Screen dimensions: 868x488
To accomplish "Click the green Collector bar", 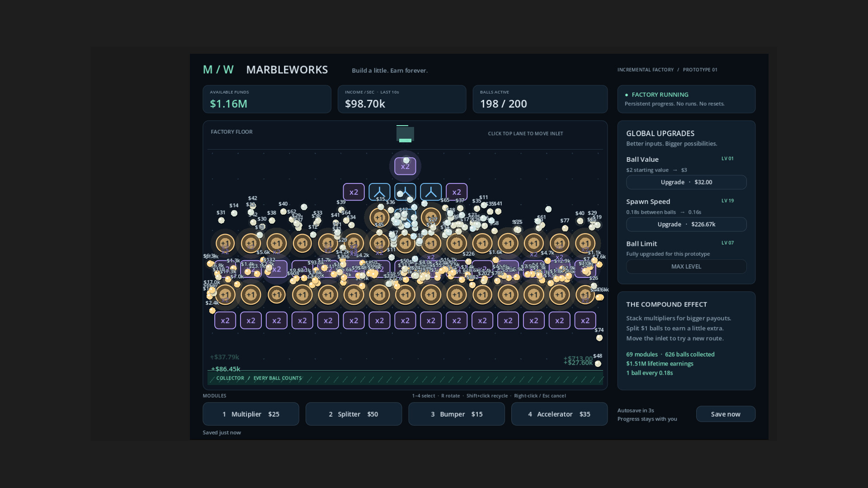I will pos(405,378).
